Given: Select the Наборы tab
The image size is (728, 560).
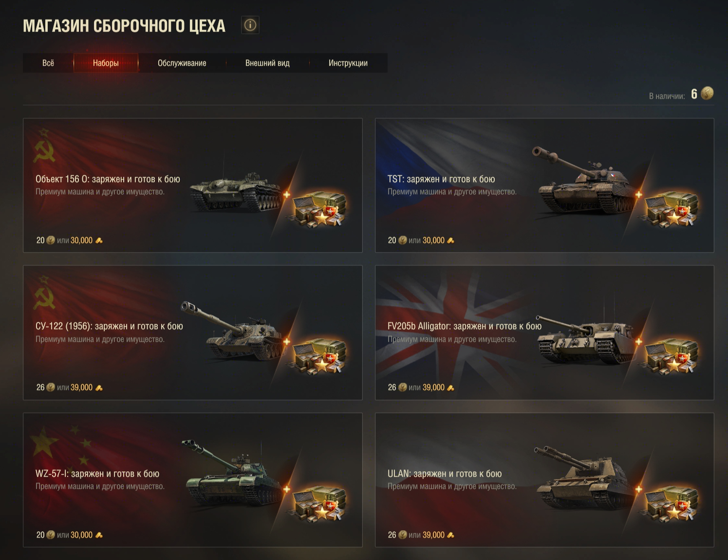Looking at the screenshot, I should click(x=106, y=63).
